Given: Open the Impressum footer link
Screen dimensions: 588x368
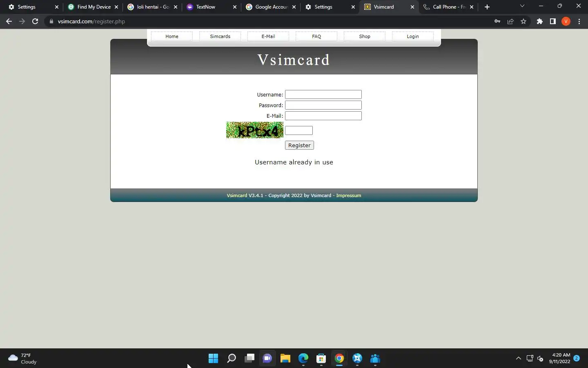Looking at the screenshot, I should pyautogui.click(x=349, y=195).
